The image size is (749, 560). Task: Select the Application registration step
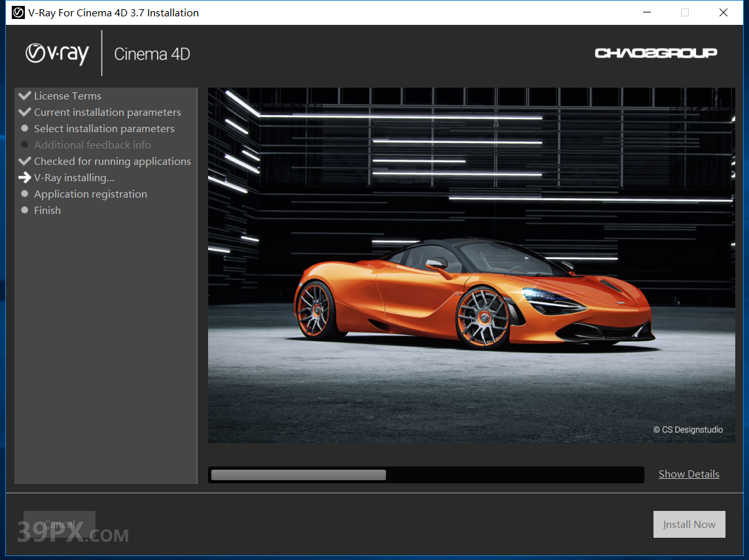click(90, 194)
